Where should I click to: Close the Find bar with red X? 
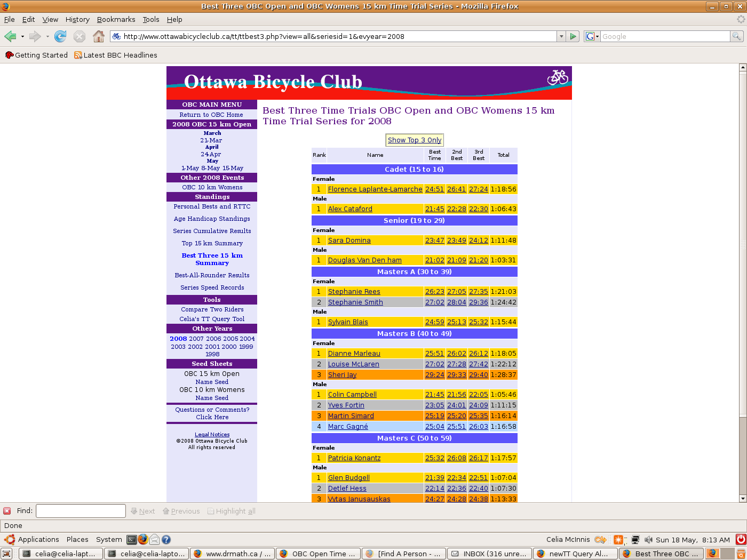[x=7, y=511]
